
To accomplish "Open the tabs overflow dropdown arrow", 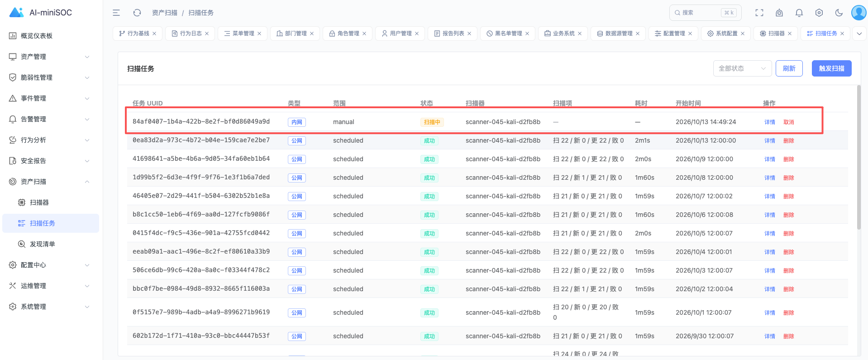I will 859,34.
